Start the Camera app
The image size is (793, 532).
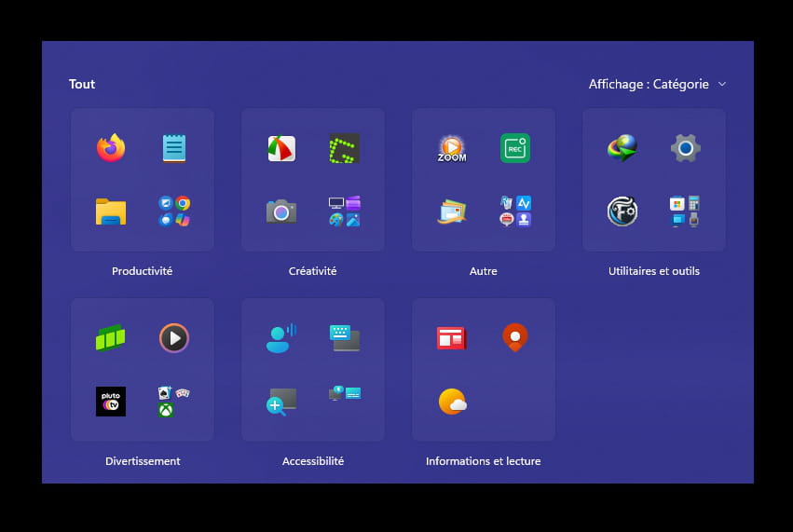coord(281,211)
